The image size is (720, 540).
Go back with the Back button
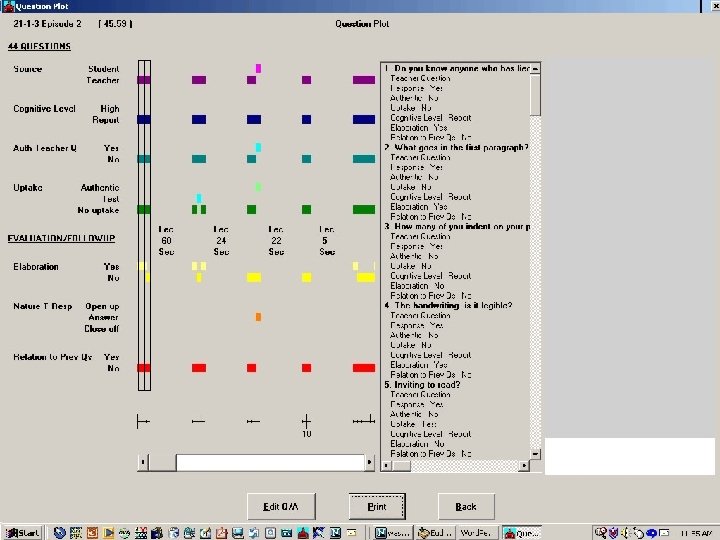pyautogui.click(x=466, y=506)
